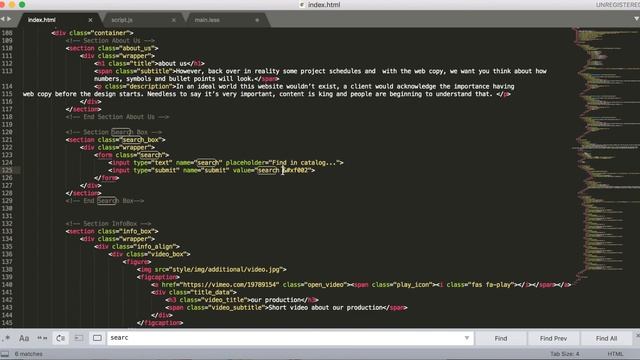The height and width of the screenshot is (360, 640).
Task: Click the 'container' class on line 108
Action: [x=110, y=33]
